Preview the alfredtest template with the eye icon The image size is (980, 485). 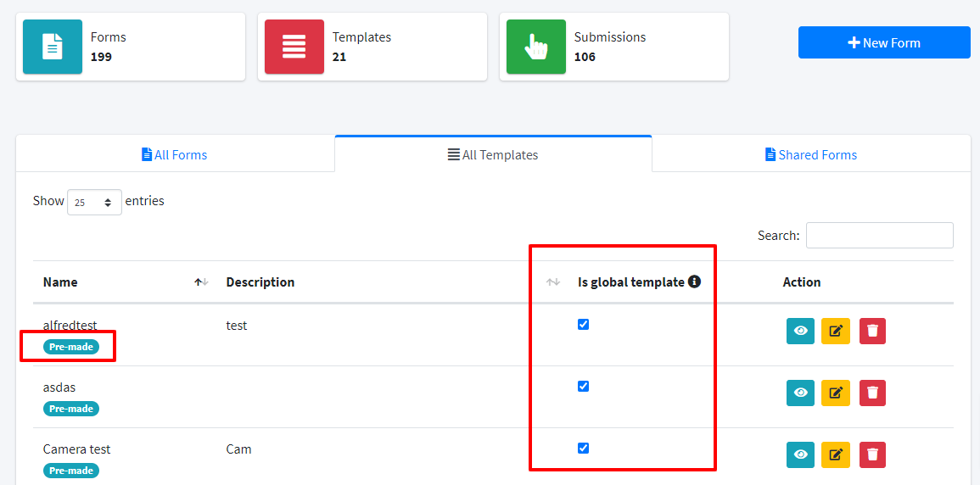tap(800, 331)
